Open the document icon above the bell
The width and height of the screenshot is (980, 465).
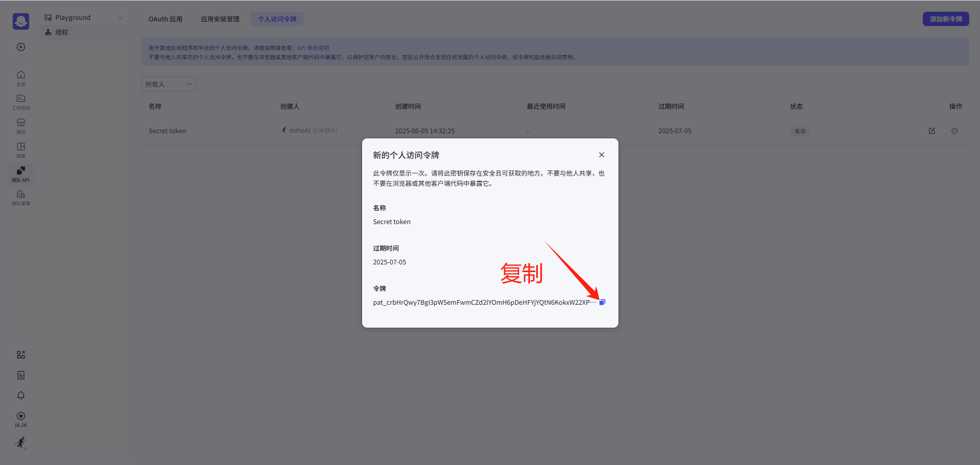click(20, 375)
